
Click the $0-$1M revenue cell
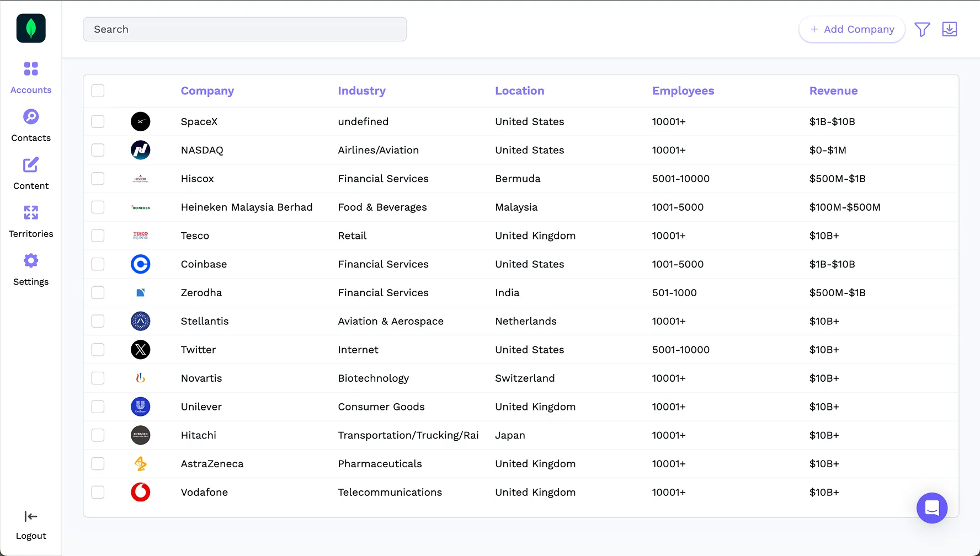click(828, 150)
